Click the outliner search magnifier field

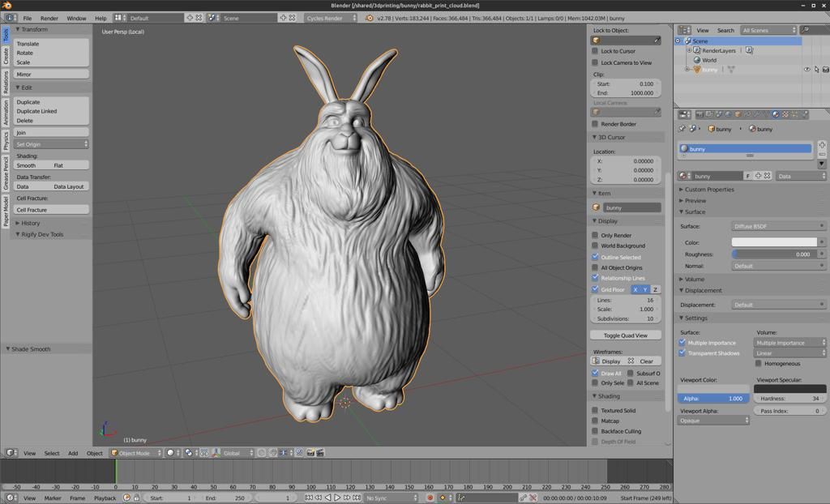[x=814, y=30]
